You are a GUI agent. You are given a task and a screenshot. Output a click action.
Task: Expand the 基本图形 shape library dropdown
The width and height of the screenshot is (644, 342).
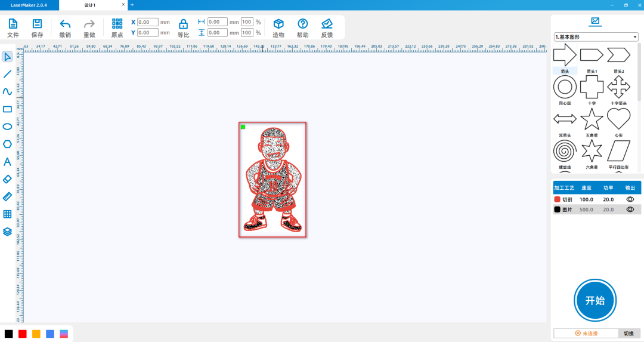coord(596,37)
